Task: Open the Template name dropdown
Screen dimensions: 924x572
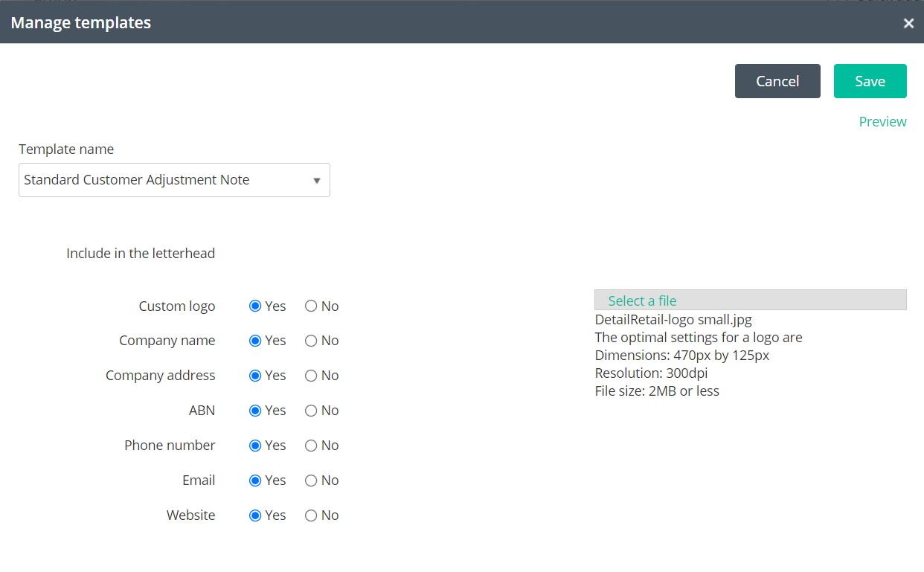Action: (x=174, y=180)
